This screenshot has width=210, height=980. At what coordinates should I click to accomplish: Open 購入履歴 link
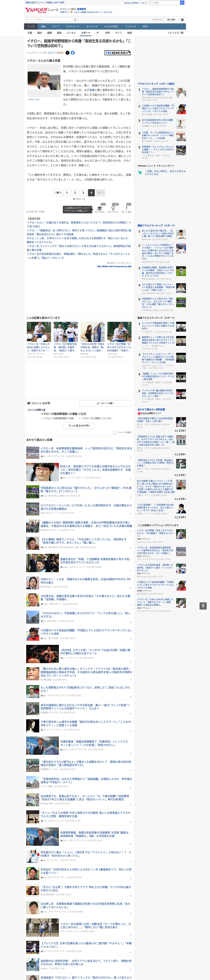[171, 20]
